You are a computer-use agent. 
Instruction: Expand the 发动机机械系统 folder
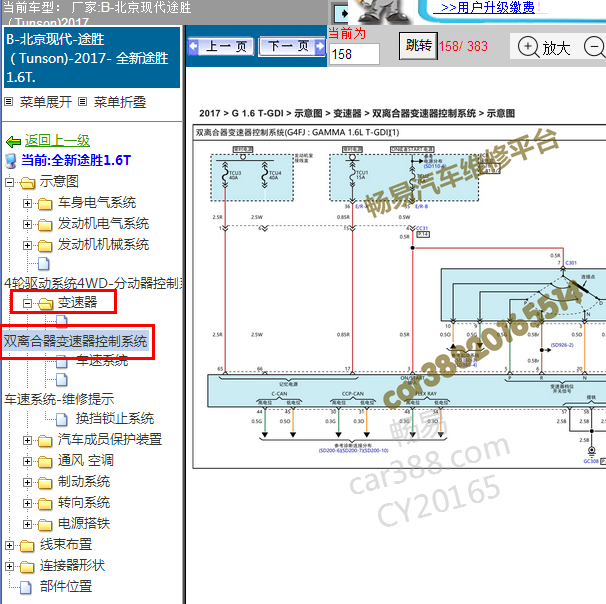[x=27, y=245]
